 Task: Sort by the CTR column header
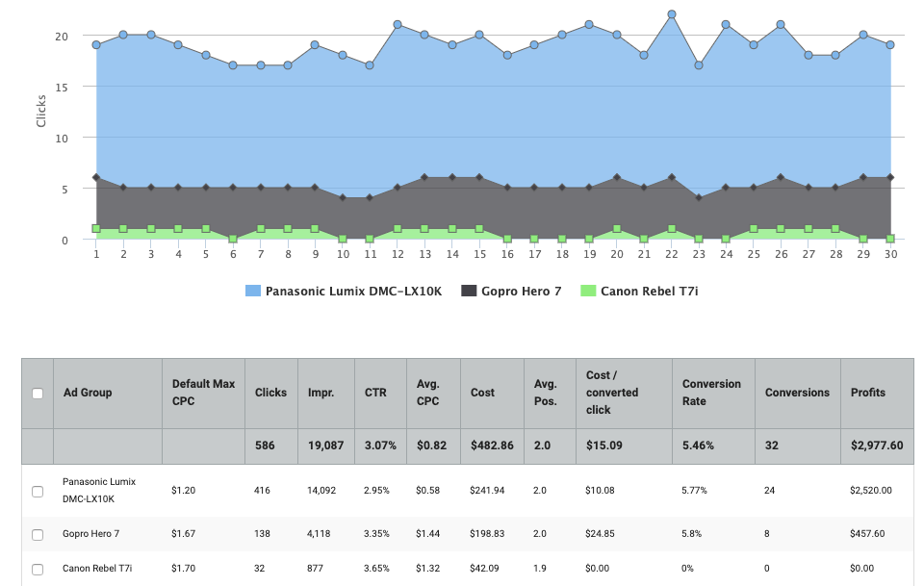375,393
